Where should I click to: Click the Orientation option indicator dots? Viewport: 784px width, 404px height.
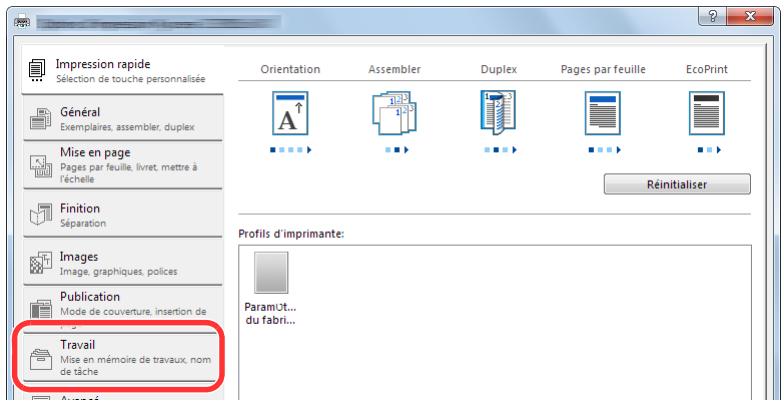coord(290,150)
